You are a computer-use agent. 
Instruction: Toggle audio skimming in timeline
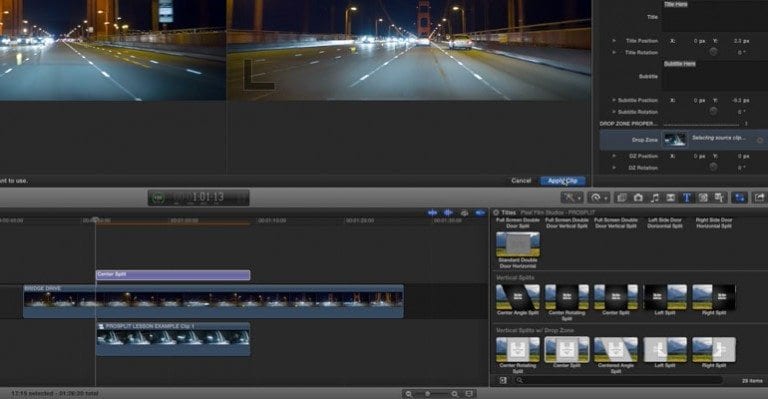click(x=448, y=212)
